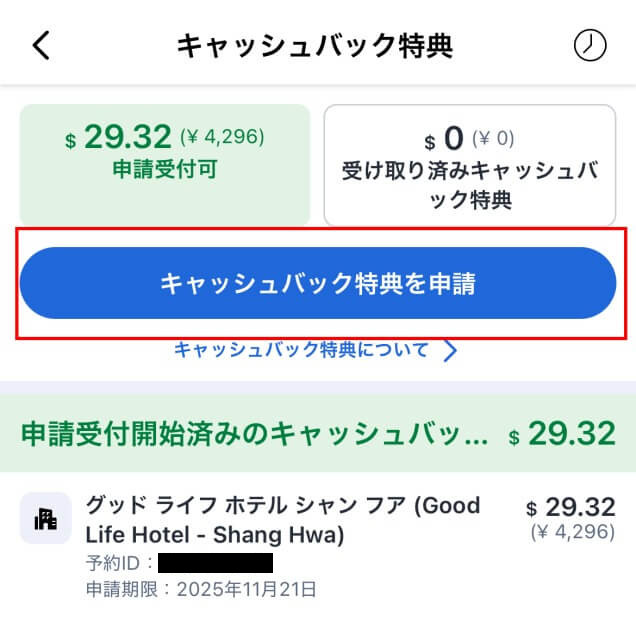Select the 受け取り済みキャッシュバック特典 card
Image resolution: width=636 pixels, height=640 pixels.
pyautogui.click(x=470, y=165)
